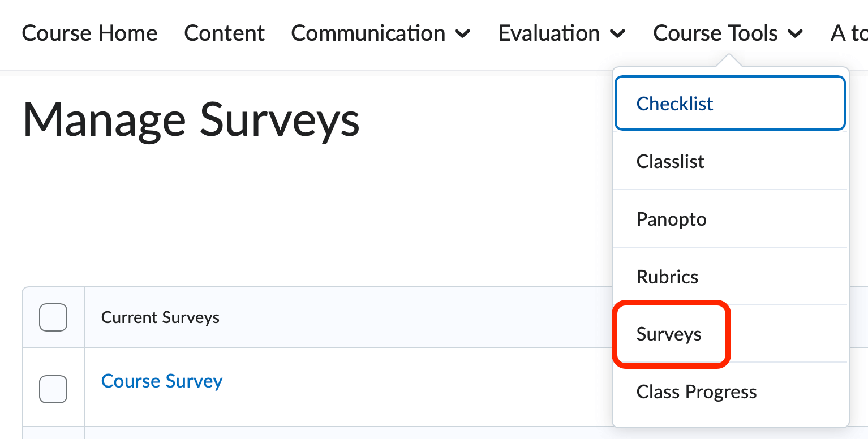The image size is (868, 439).
Task: Expand the Communication menu chevron
Action: coord(464,34)
